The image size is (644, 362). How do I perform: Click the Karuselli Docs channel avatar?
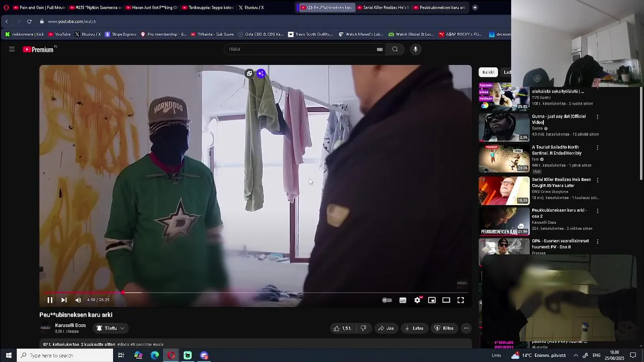click(45, 328)
